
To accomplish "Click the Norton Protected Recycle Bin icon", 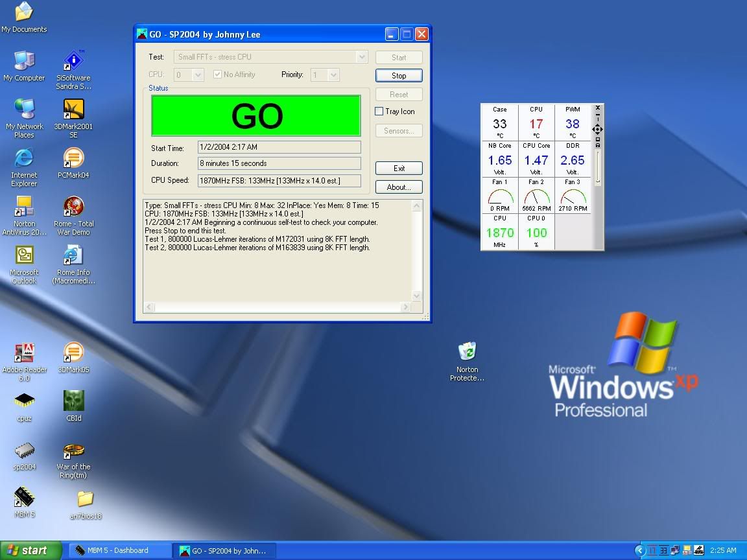I will (x=467, y=352).
